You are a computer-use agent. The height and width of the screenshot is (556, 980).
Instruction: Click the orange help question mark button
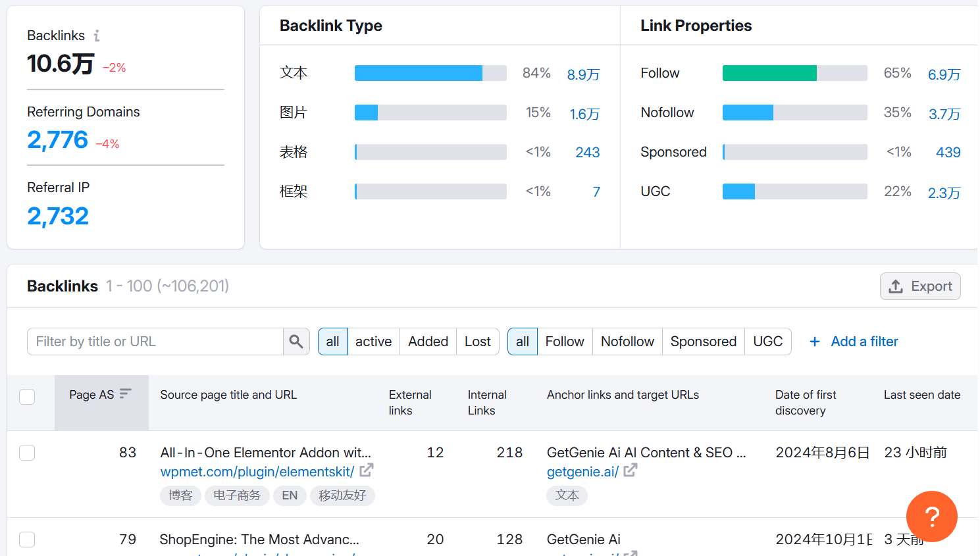click(x=931, y=517)
